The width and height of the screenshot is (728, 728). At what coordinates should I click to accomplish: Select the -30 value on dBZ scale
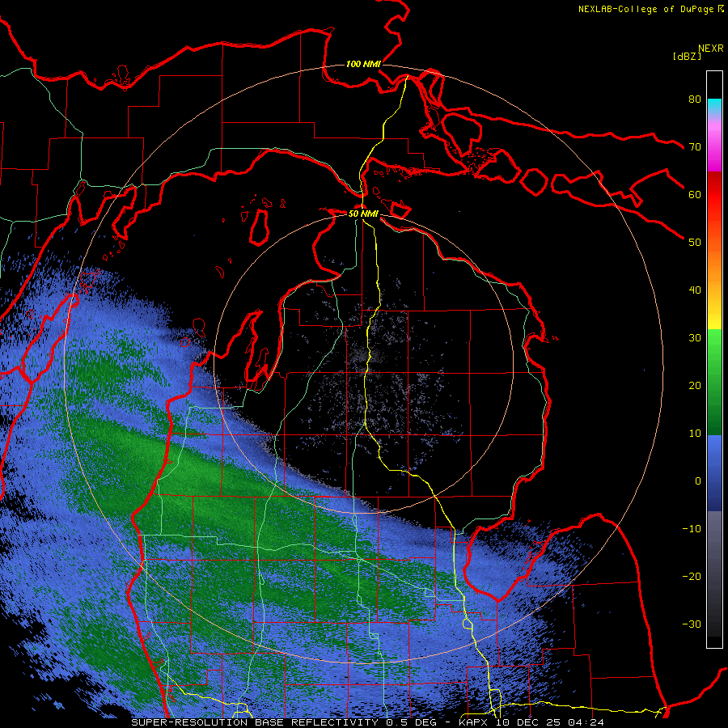(x=692, y=624)
